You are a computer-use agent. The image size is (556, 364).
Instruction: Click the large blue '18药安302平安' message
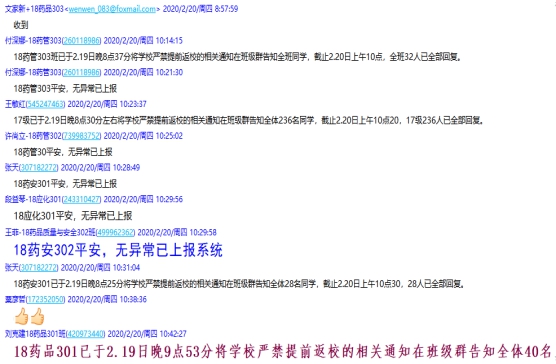coord(118,250)
